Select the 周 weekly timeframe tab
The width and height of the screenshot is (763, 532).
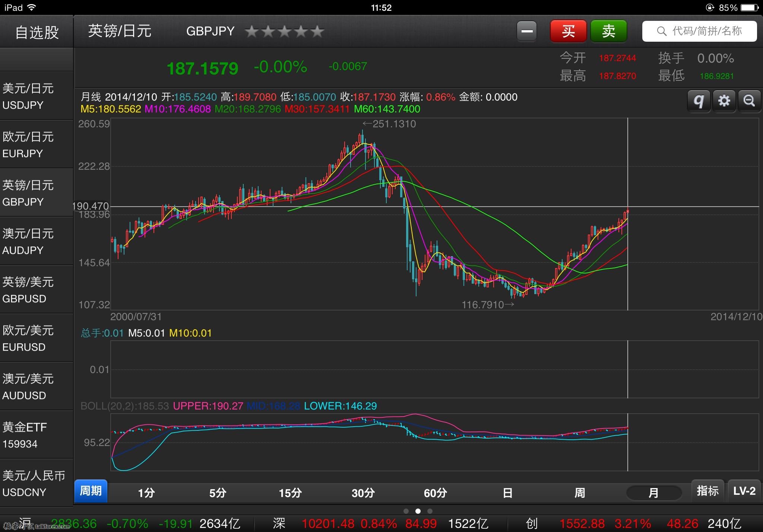click(x=580, y=493)
